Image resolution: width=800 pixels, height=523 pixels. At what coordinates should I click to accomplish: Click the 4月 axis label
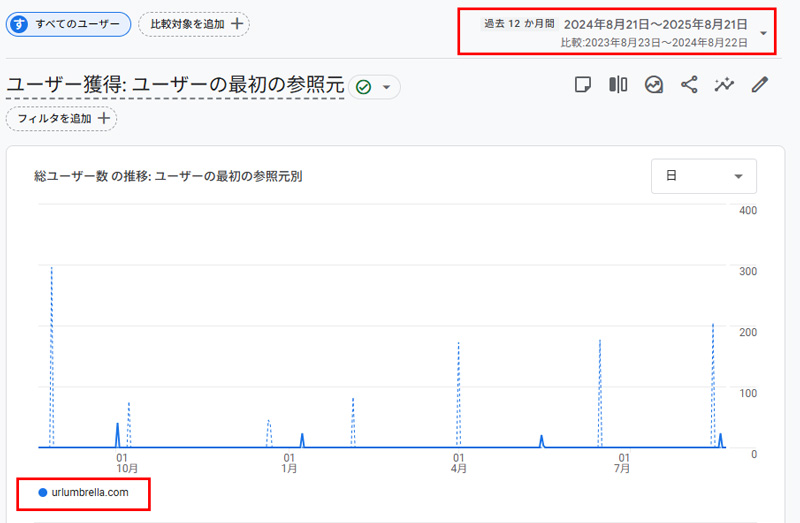(458, 468)
